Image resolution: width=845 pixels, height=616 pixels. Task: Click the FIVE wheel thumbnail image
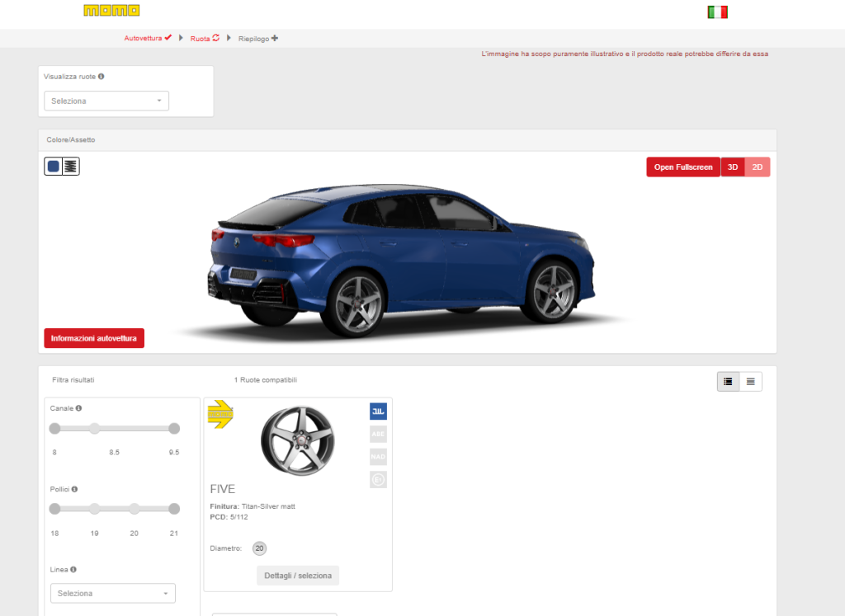point(300,439)
